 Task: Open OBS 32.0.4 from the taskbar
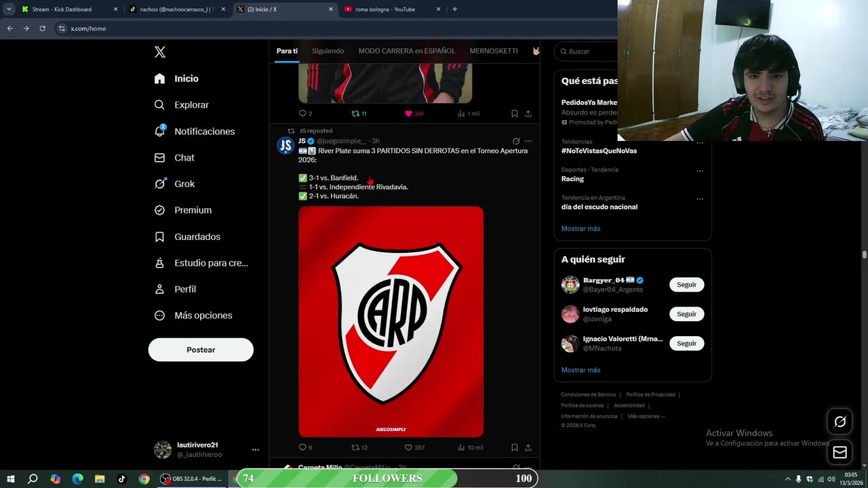click(191, 479)
